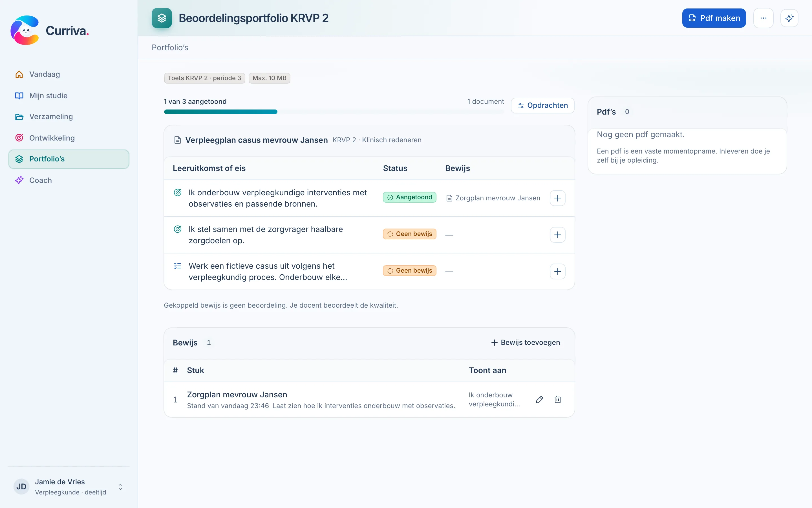Click the Pdf's panel heading
The image size is (812, 508).
[606, 112]
